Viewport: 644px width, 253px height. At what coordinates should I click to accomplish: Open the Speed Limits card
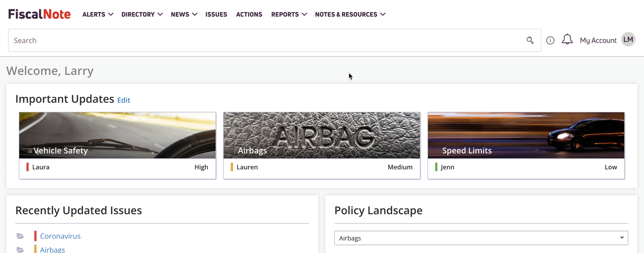526,146
